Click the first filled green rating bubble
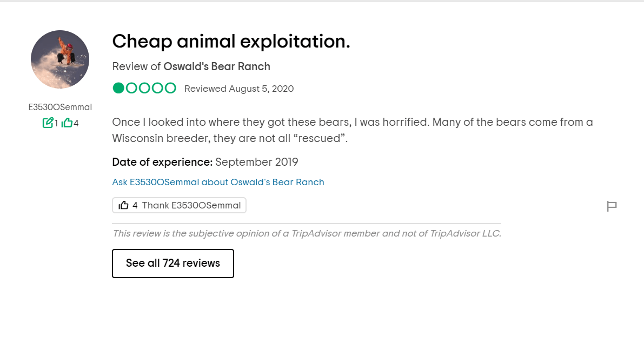This screenshot has height=344, width=644. coord(118,88)
